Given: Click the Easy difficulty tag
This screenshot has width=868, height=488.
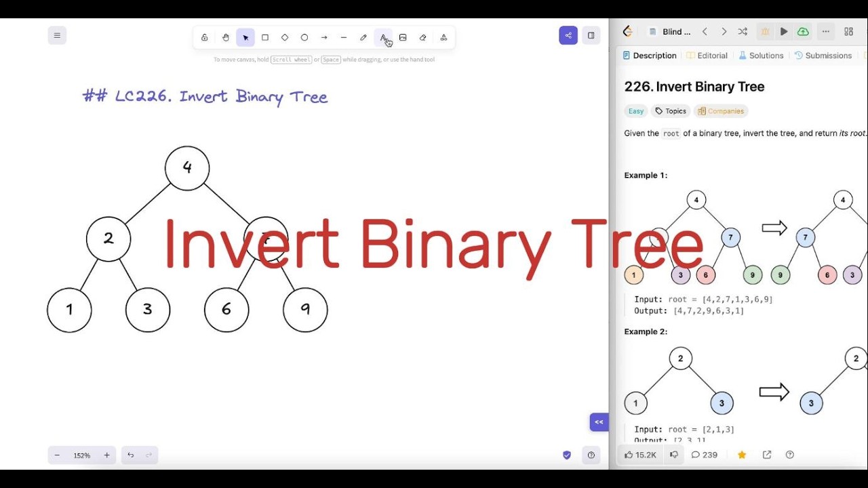Looking at the screenshot, I should (x=636, y=111).
